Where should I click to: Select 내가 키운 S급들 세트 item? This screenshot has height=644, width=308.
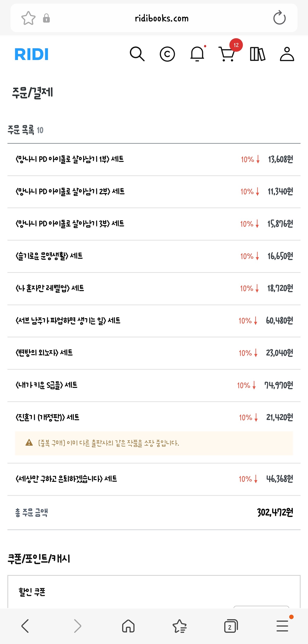click(47, 385)
